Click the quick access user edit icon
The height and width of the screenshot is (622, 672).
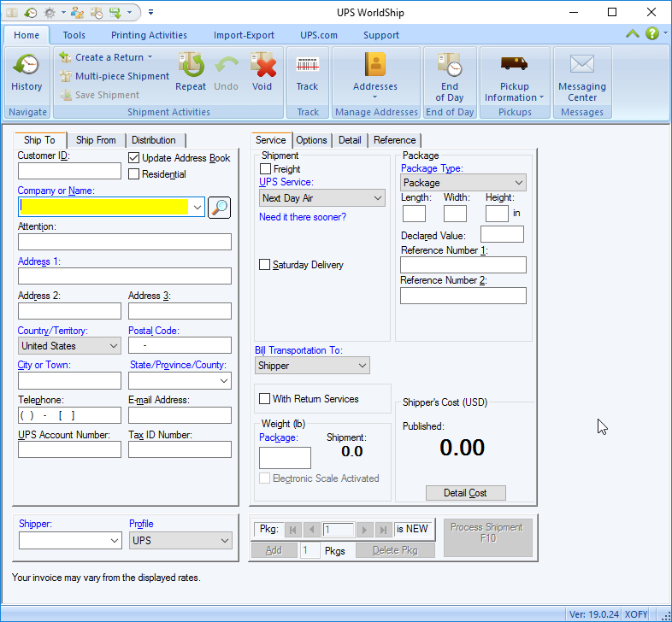(77, 13)
